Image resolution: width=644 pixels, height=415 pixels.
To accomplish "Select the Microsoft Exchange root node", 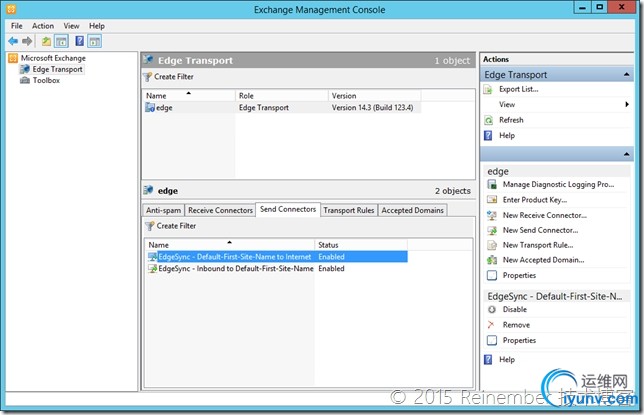I will pyautogui.click(x=53, y=58).
